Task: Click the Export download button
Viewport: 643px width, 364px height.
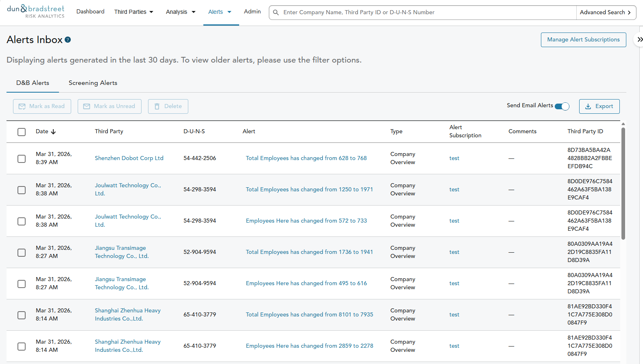Action: 599,106
